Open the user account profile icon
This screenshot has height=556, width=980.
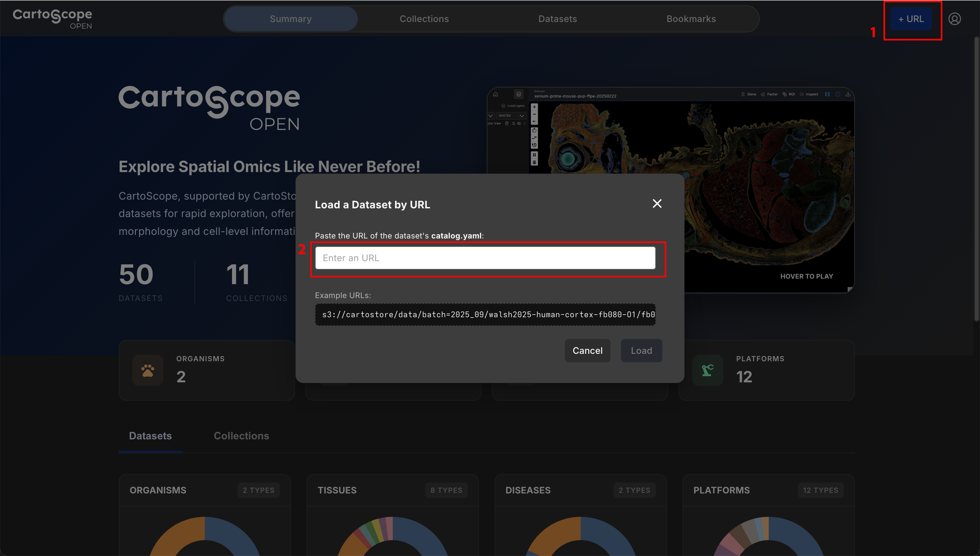point(954,19)
